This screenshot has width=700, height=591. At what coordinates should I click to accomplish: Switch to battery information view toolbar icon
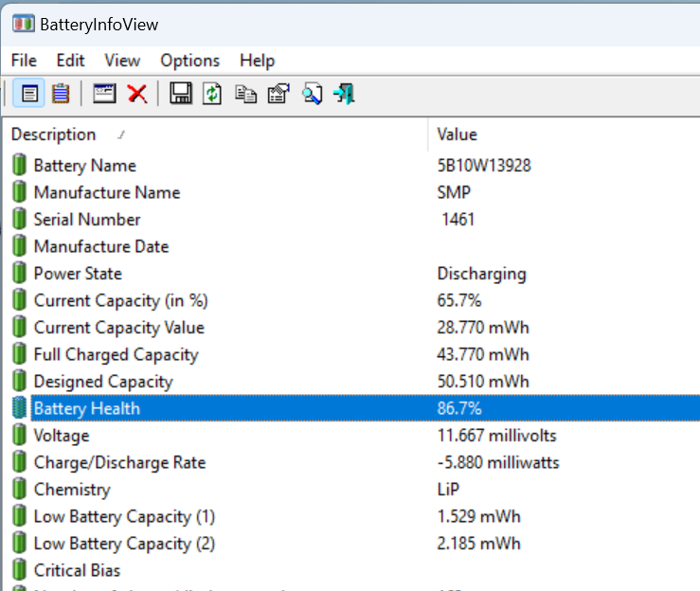(x=29, y=94)
